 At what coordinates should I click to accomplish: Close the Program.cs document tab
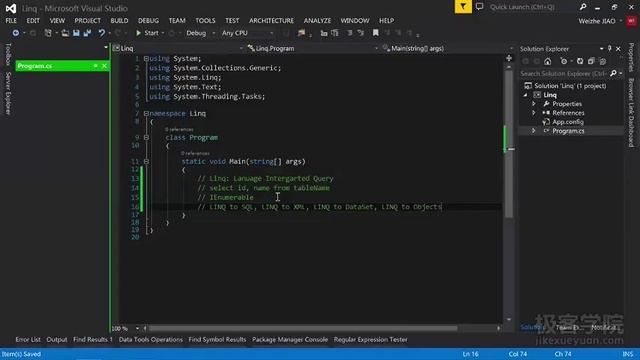pos(104,66)
